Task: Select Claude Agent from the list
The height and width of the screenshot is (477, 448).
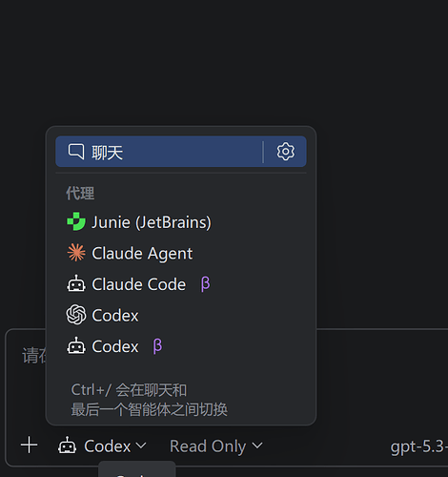Action: [x=181, y=253]
